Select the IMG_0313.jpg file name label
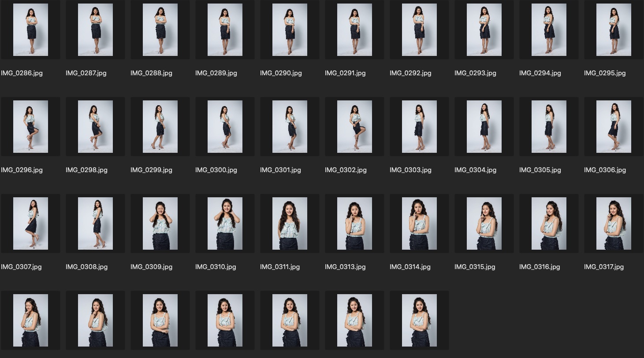Viewport: 644px width, 358px height. 345,267
